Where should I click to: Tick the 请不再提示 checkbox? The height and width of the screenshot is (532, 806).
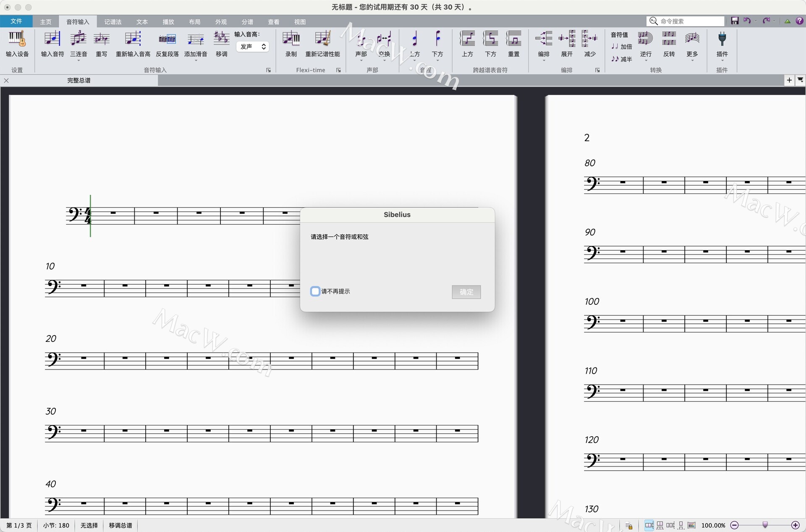point(315,291)
